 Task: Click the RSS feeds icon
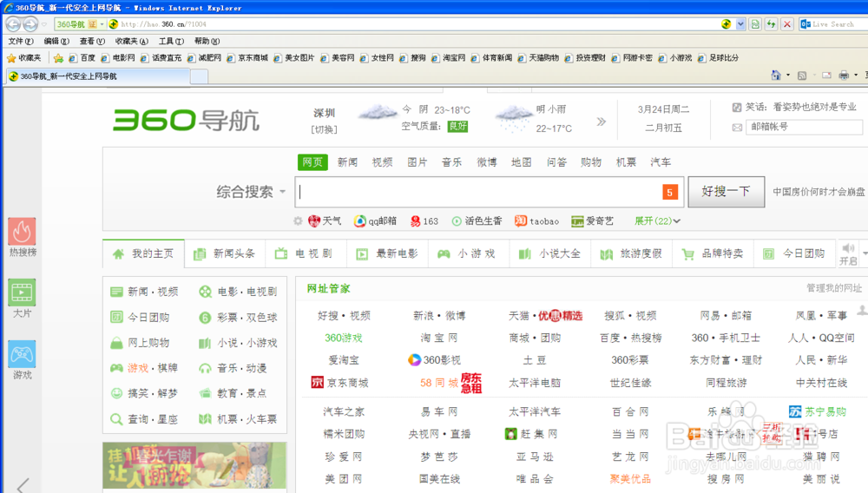[801, 76]
